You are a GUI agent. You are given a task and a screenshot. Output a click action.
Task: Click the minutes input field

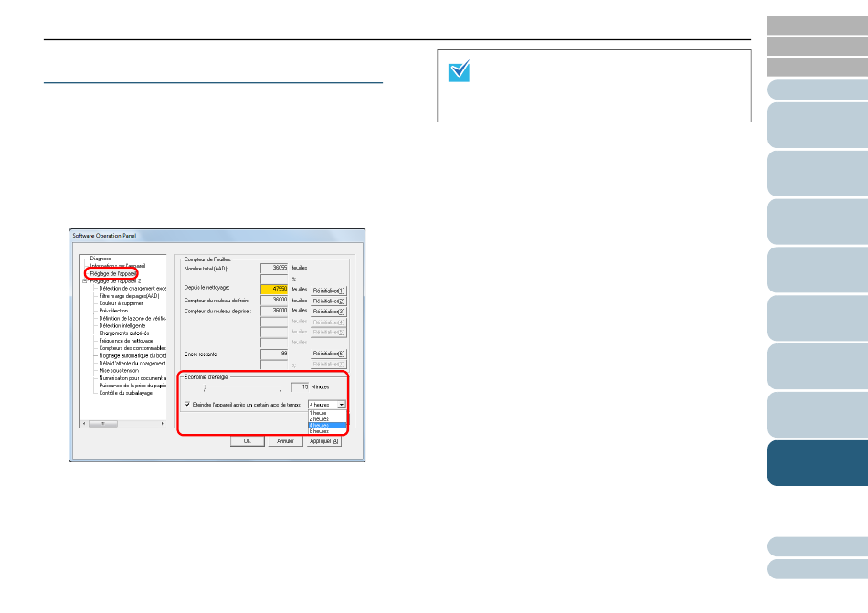(x=300, y=386)
